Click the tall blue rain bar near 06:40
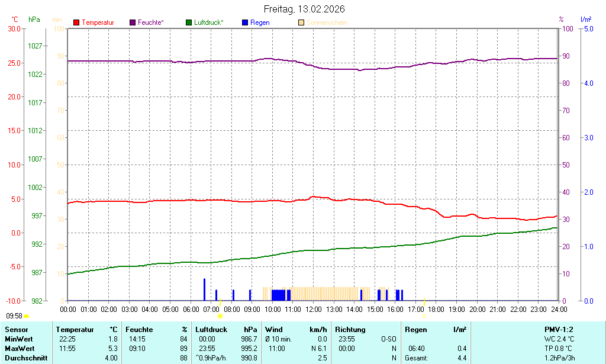 [x=204, y=289]
